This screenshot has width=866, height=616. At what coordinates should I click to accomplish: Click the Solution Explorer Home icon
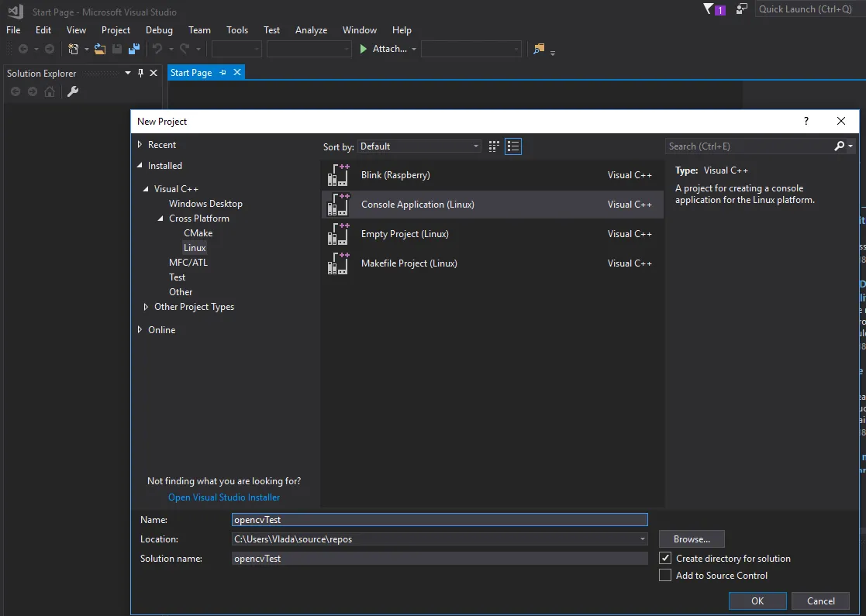pos(50,91)
